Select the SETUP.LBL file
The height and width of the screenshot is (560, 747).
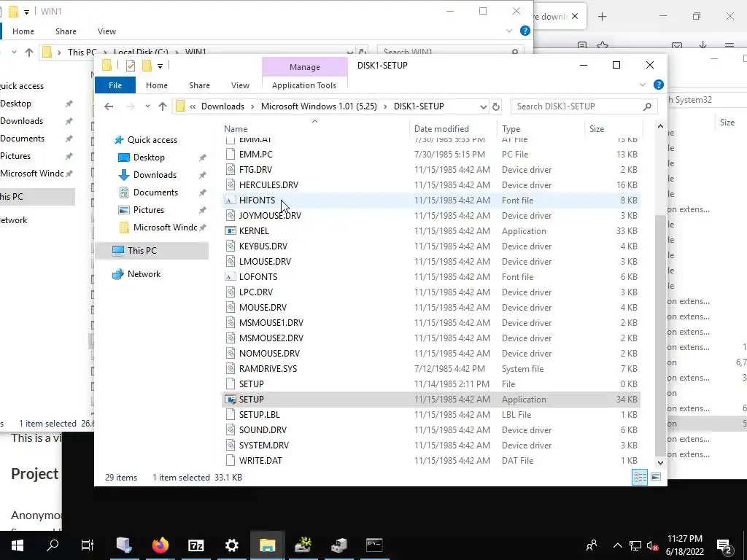pos(259,415)
